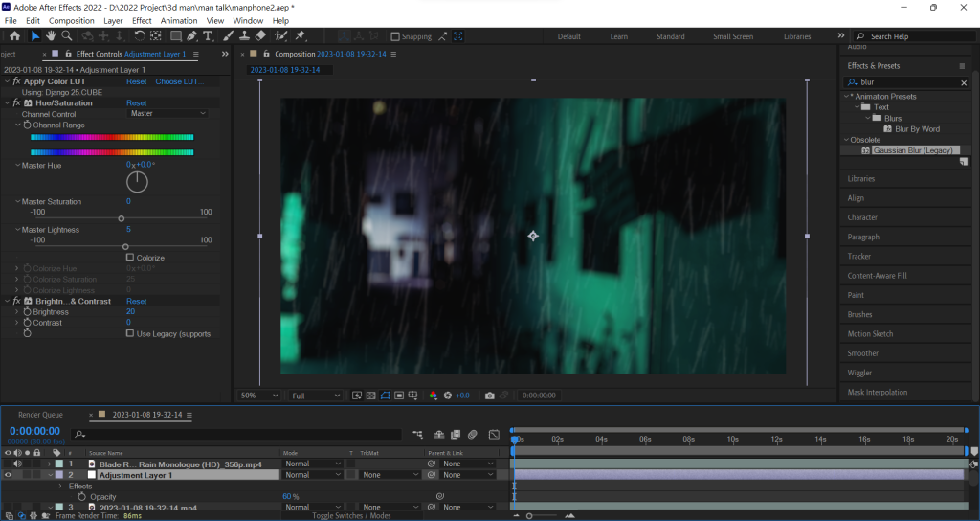Reset the Brightness & Contrast effect
Screen dimensions: 980x521
click(x=136, y=301)
